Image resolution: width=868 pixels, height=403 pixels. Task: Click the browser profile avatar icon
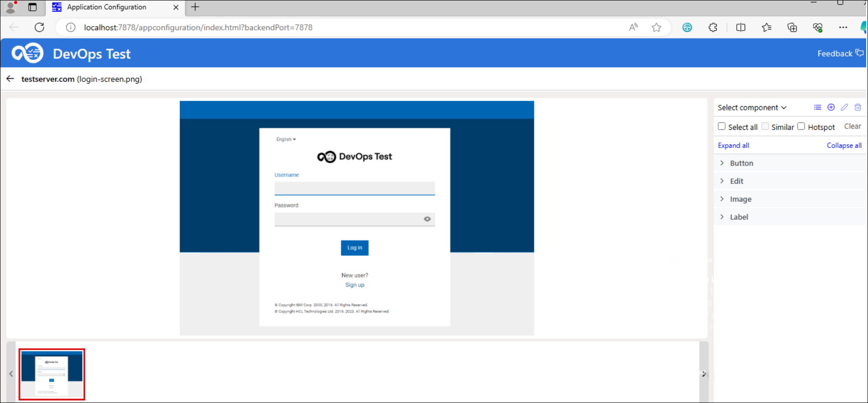point(10,7)
